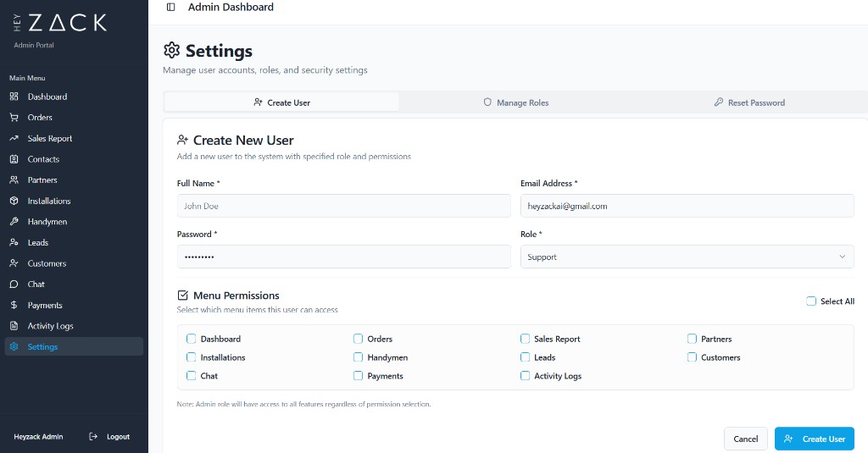
Task: Click the Leads icon in sidebar
Action: pos(14,242)
